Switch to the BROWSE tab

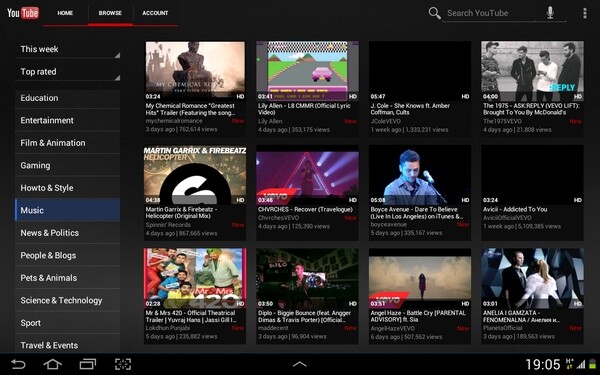(110, 13)
